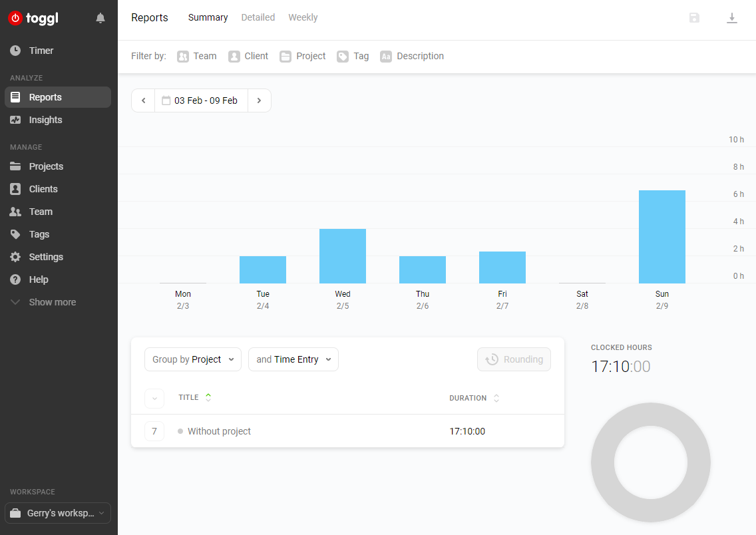Viewport: 756px width, 535px height.
Task: Filter reports by Tag
Action: 353,57
